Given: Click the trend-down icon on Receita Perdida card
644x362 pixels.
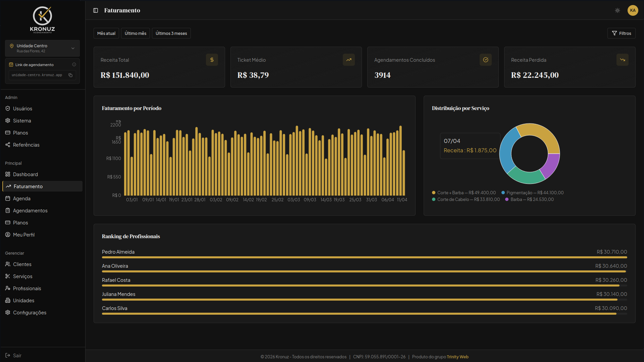Looking at the screenshot, I should (622, 60).
